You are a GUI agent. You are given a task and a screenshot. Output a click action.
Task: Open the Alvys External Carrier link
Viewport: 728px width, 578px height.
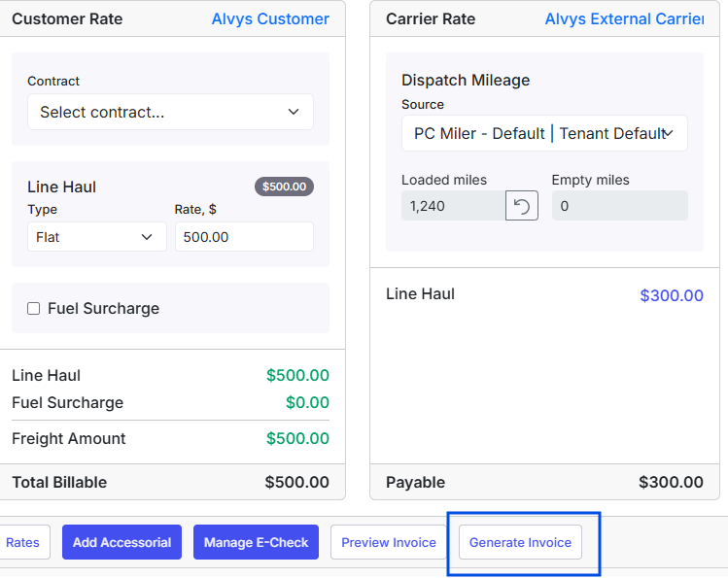click(624, 19)
